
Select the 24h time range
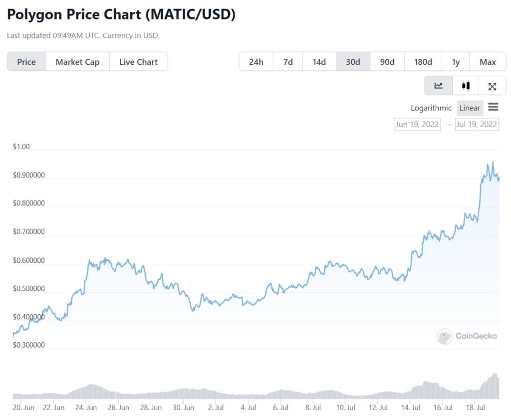[256, 62]
